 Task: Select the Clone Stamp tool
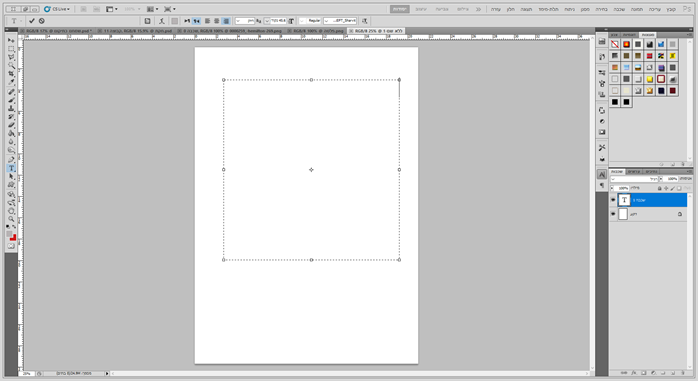(x=11, y=109)
